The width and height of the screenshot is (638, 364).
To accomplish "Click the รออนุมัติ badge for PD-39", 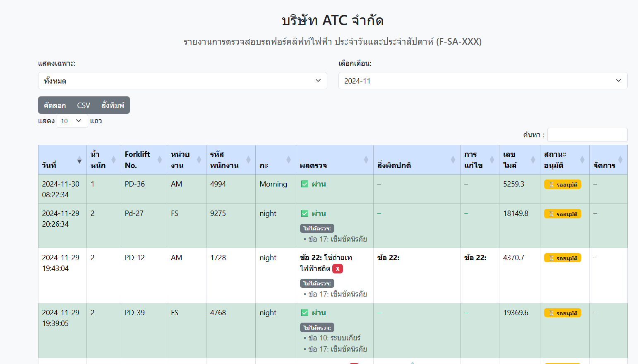I will click(x=562, y=313).
